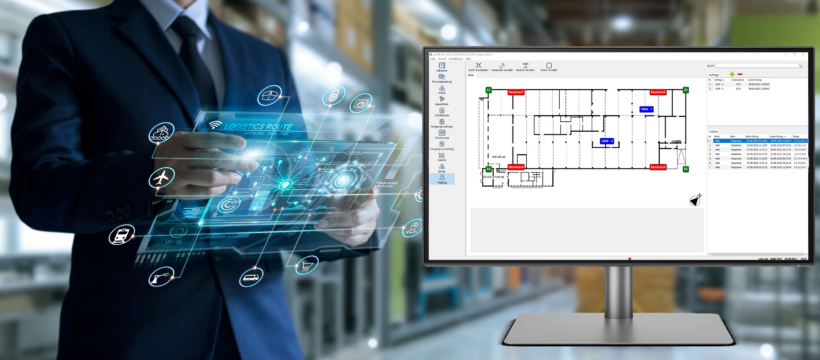Select the Historie tab

tap(713, 131)
